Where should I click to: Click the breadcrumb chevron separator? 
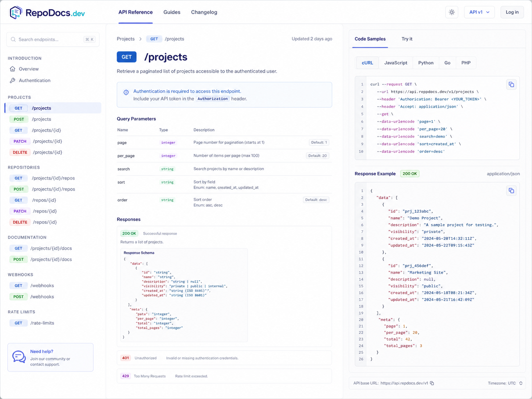pos(140,39)
